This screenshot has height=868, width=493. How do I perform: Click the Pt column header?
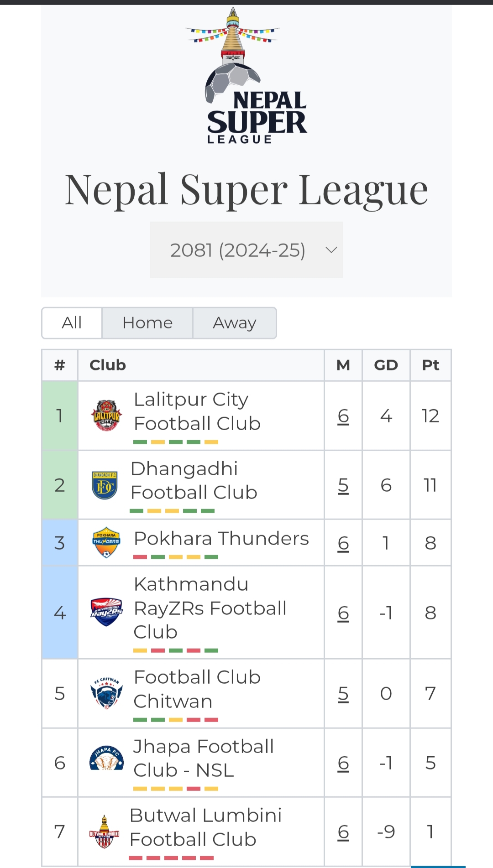430,365
